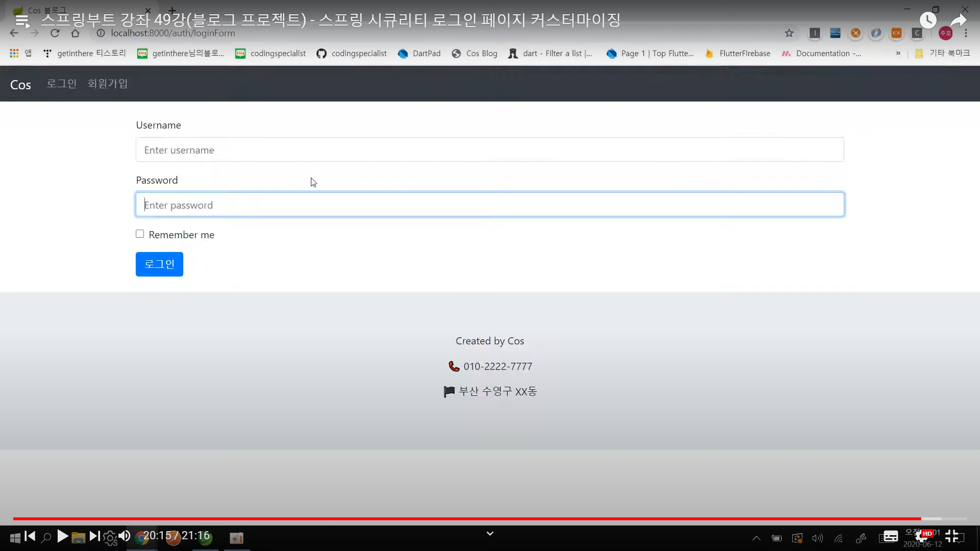The image size is (980, 551).
Task: Open 로그인 in the navbar
Action: click(x=61, y=84)
